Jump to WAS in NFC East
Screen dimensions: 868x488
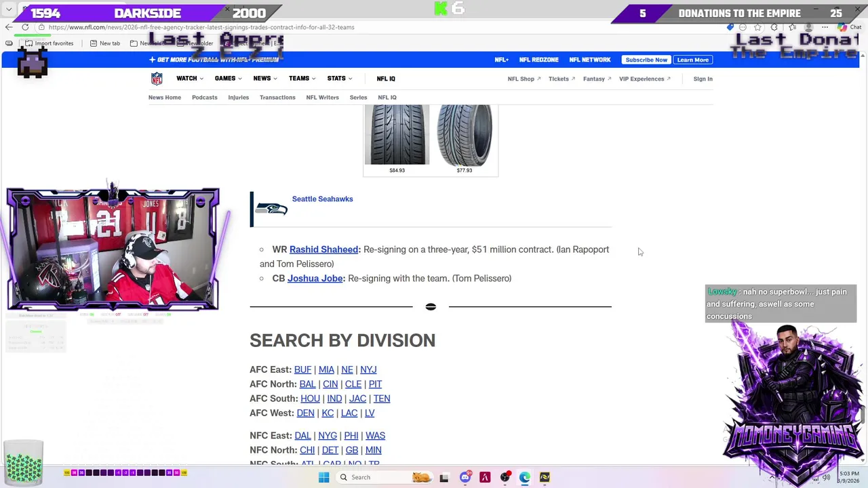point(375,435)
